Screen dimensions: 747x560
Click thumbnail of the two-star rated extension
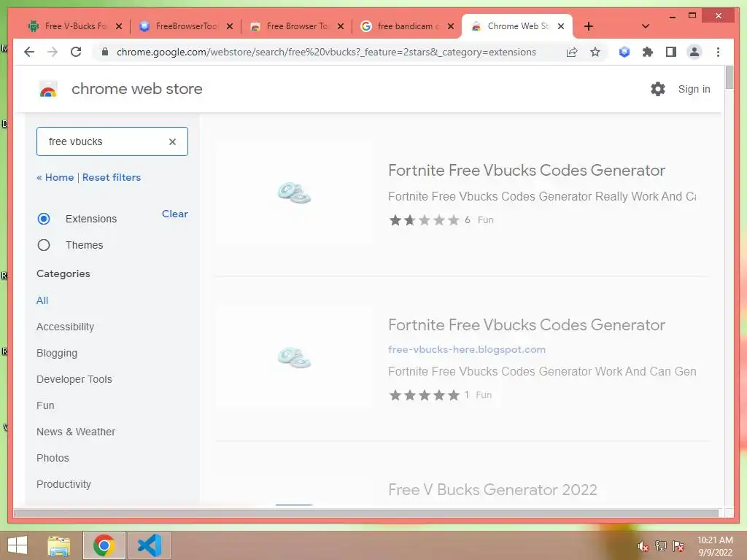(294, 192)
